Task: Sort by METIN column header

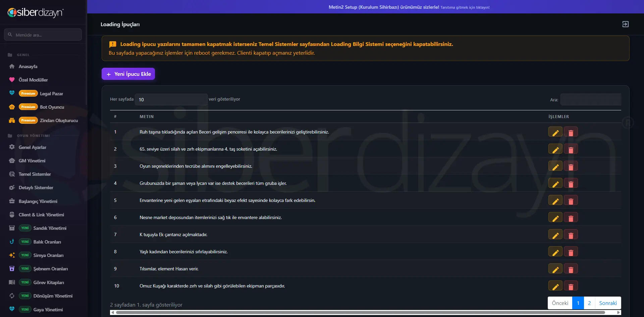Action: tap(147, 117)
